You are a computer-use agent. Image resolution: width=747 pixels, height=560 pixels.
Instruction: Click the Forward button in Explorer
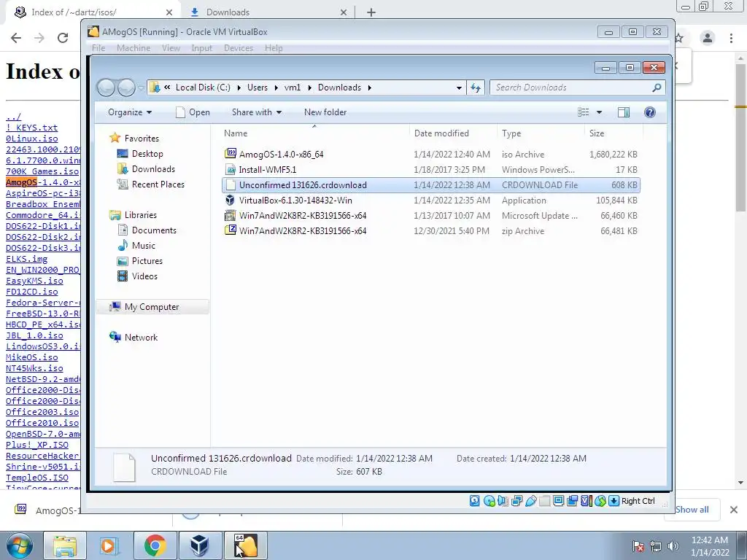click(x=125, y=87)
